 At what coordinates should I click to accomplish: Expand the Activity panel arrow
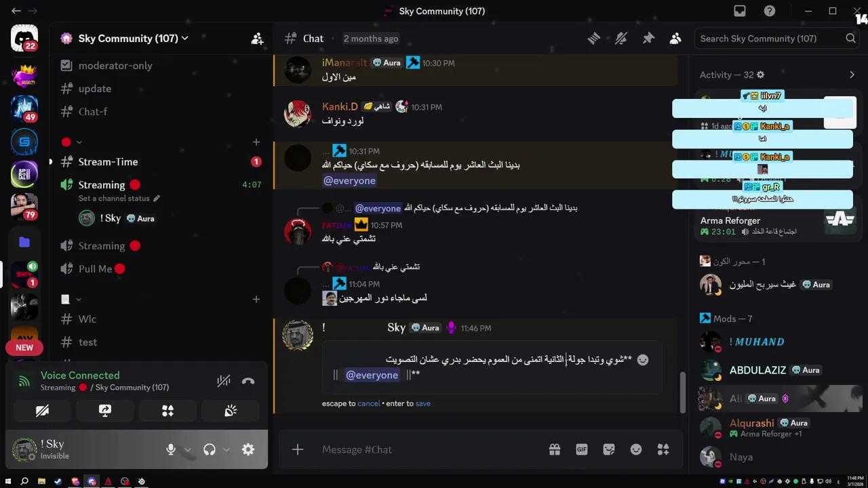pyautogui.click(x=852, y=75)
